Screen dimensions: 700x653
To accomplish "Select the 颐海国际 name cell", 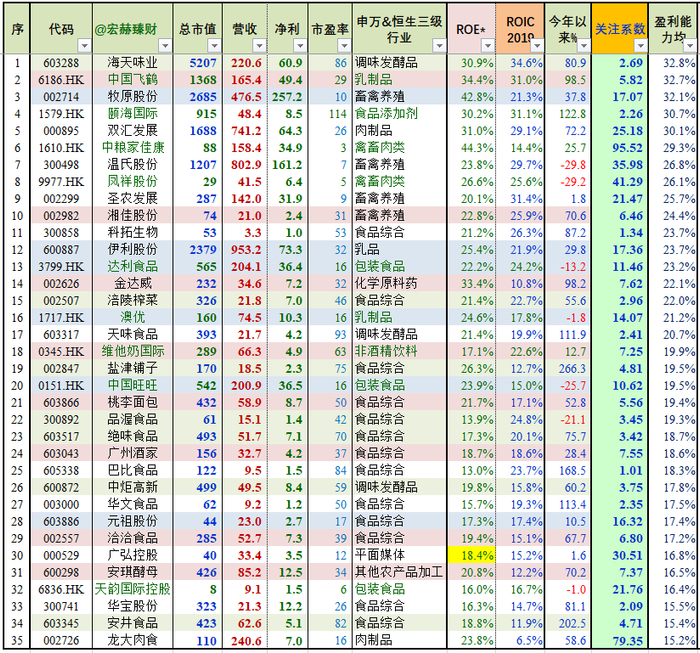I will (x=133, y=114).
